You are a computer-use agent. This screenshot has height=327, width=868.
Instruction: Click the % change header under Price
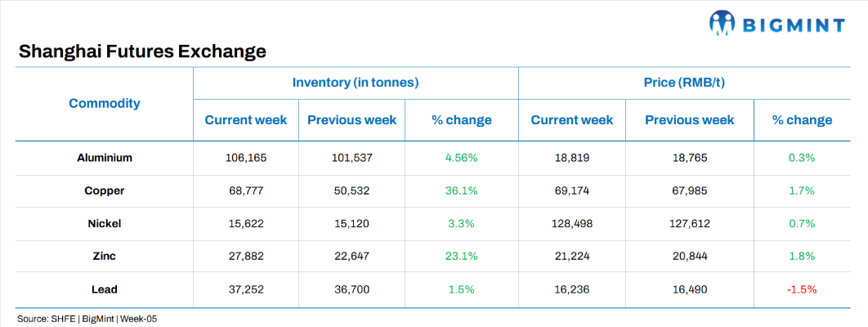802,120
